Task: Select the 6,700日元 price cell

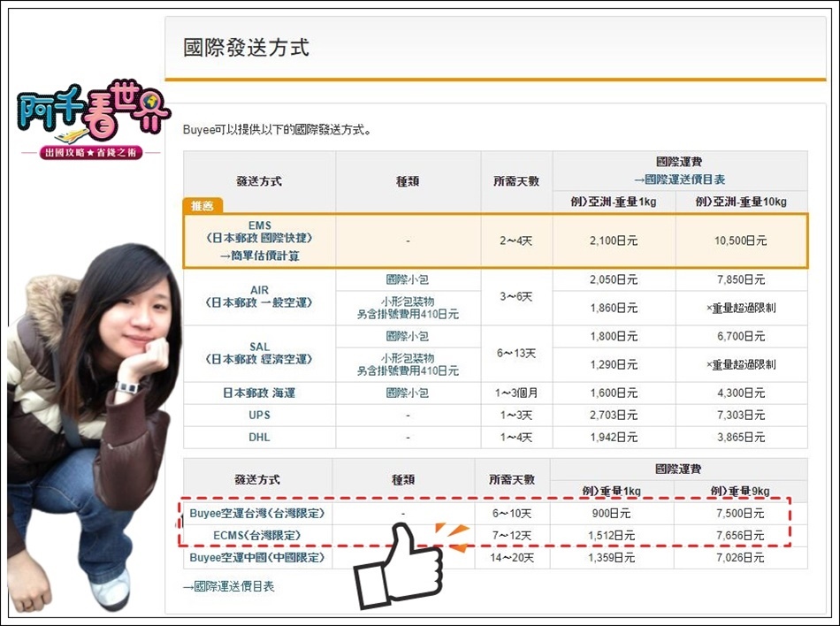Action: (741, 336)
